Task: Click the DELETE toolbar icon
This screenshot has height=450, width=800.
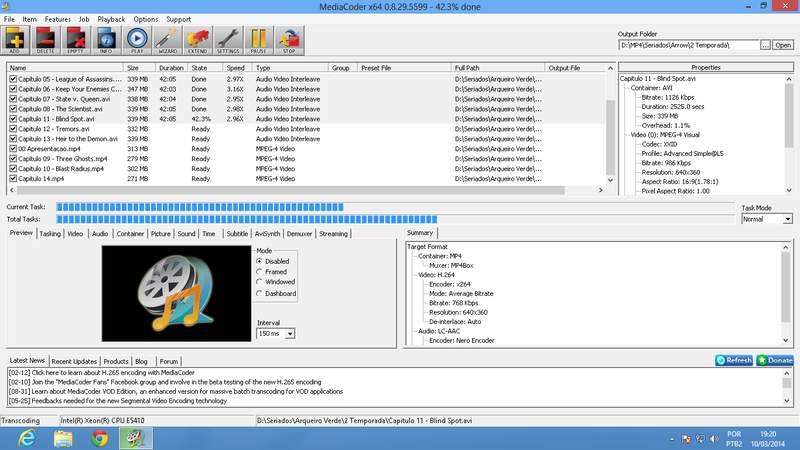Action: 45,40
